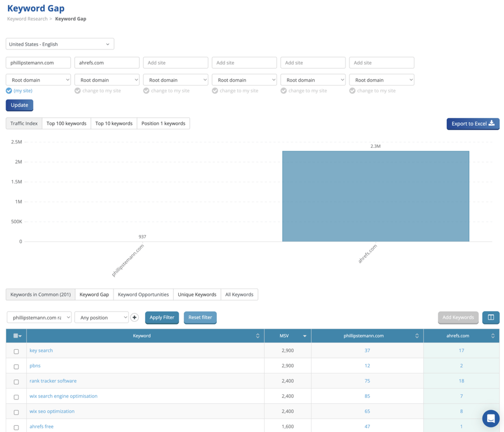Check the 'key search' row checkbox

point(16,351)
